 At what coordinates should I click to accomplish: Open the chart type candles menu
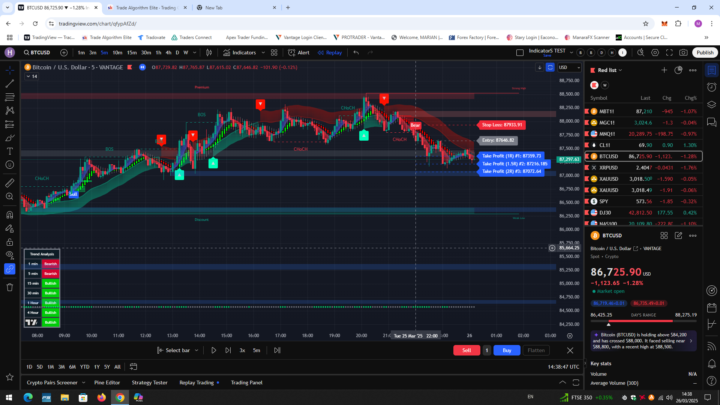[209, 53]
